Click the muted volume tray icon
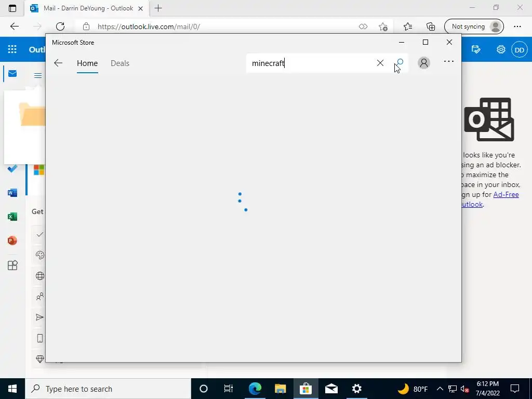 click(465, 389)
